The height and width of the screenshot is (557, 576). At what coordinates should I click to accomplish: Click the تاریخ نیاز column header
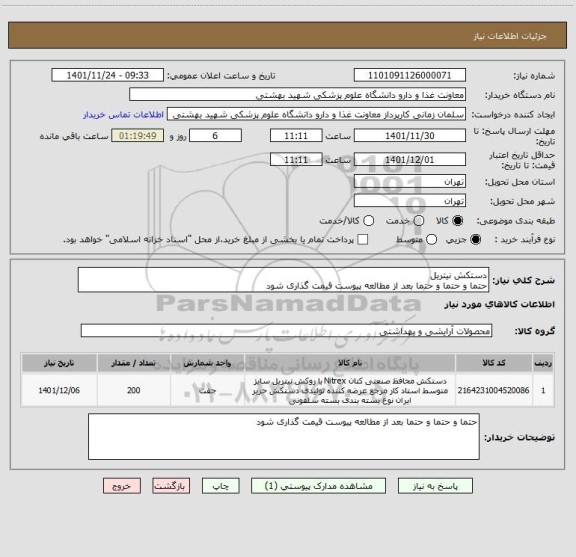(x=59, y=363)
